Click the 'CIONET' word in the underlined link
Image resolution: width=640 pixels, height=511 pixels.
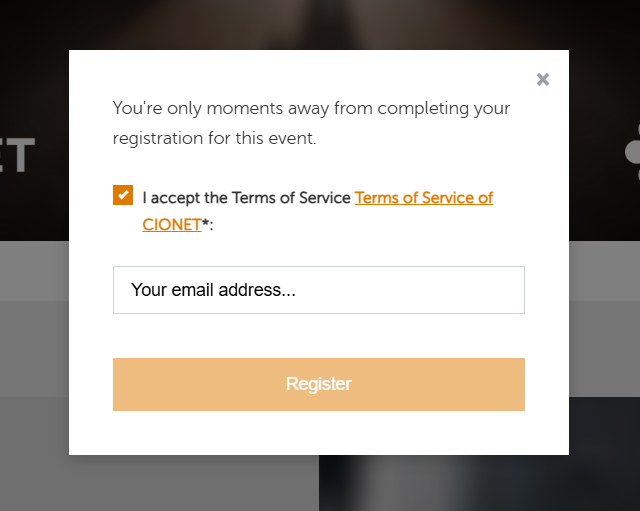pyautogui.click(x=171, y=225)
